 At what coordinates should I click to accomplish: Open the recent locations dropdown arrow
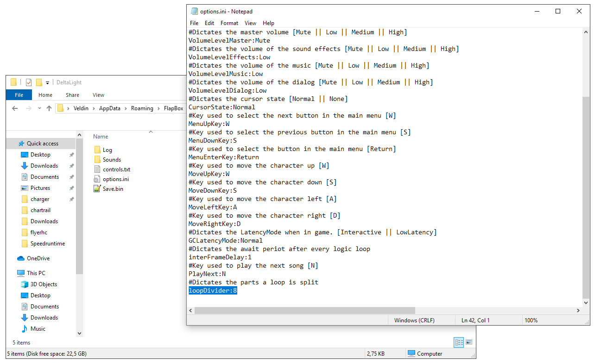pyautogui.click(x=39, y=108)
